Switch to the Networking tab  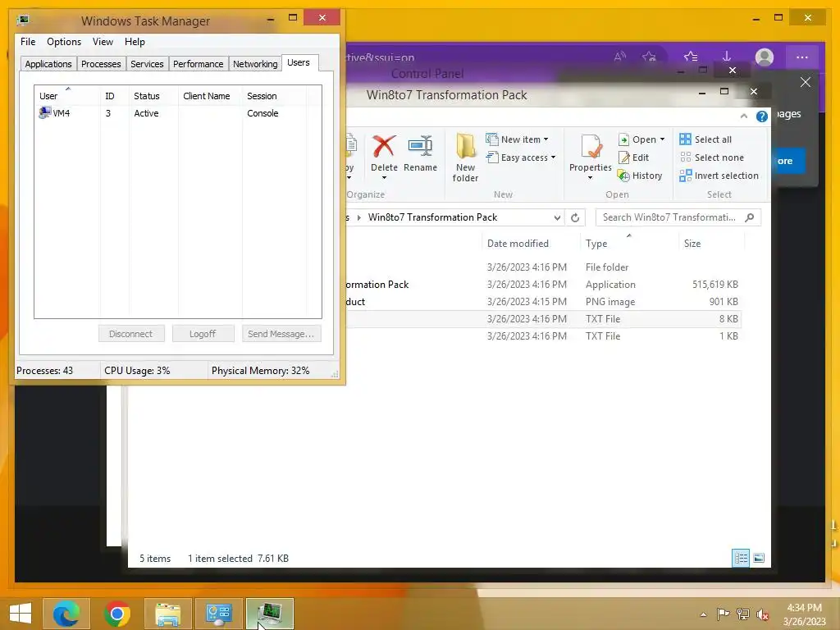255,64
